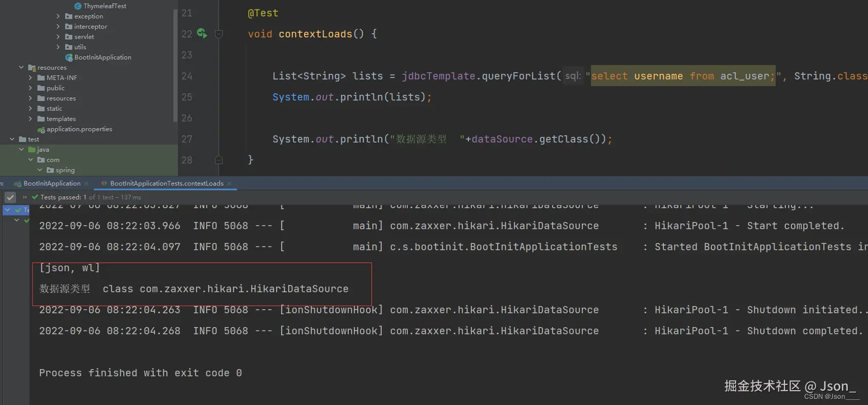Click jdbcTemplate in the code on line 24
868x405 pixels.
point(438,76)
